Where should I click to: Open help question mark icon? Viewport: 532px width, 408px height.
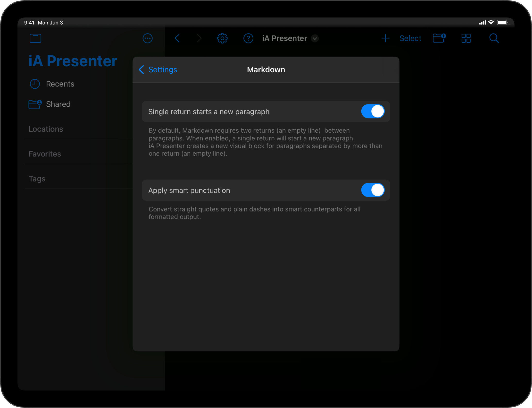tap(248, 38)
